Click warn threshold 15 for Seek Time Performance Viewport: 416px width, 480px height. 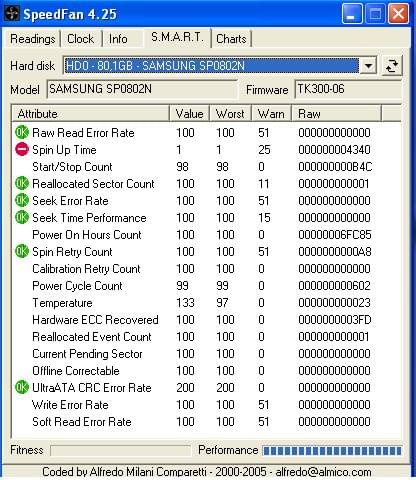(264, 218)
